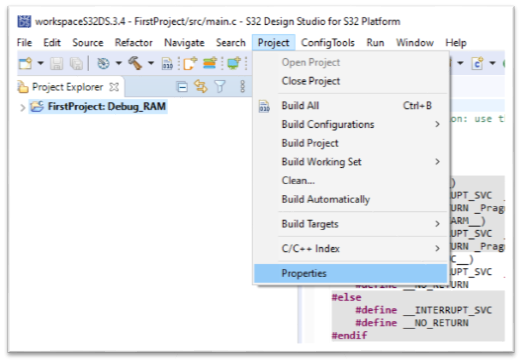The image size is (522, 363).
Task: Click the filter funnel icon in Project Explorer
Action: coord(220,87)
